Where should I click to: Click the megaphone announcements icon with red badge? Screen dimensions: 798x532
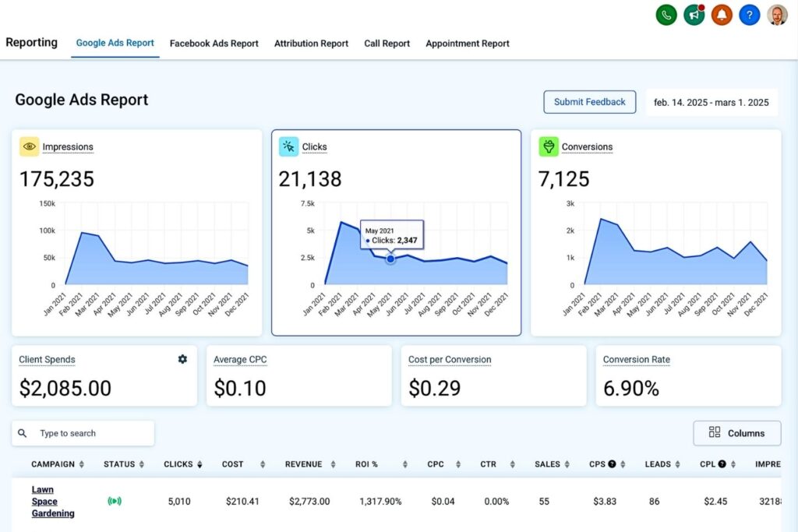tap(694, 15)
